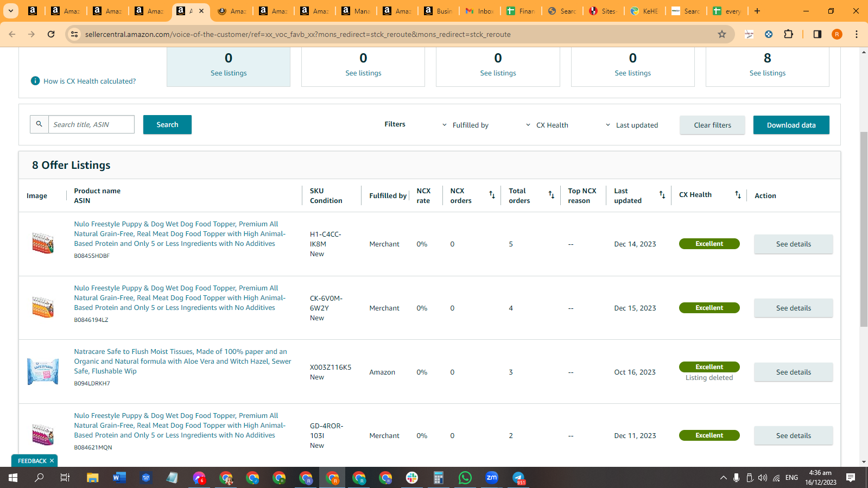Switch to the Sites tab

point(604,11)
